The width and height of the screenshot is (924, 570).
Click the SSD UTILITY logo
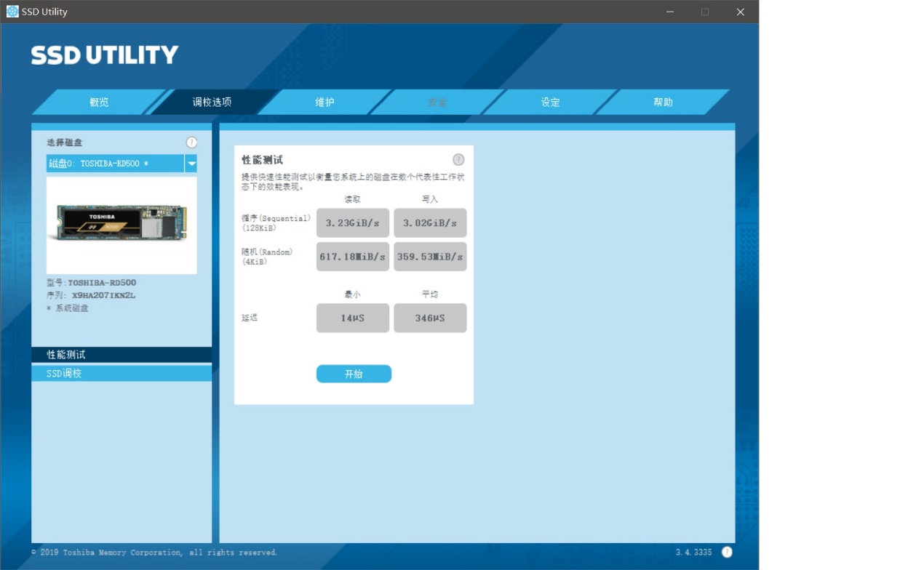105,55
